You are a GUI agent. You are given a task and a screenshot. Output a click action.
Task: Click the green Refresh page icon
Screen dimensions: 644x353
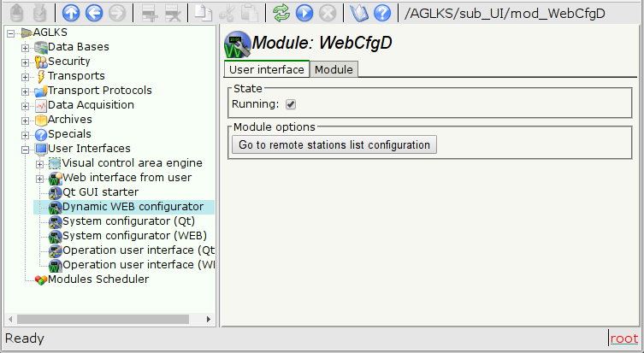(x=281, y=13)
